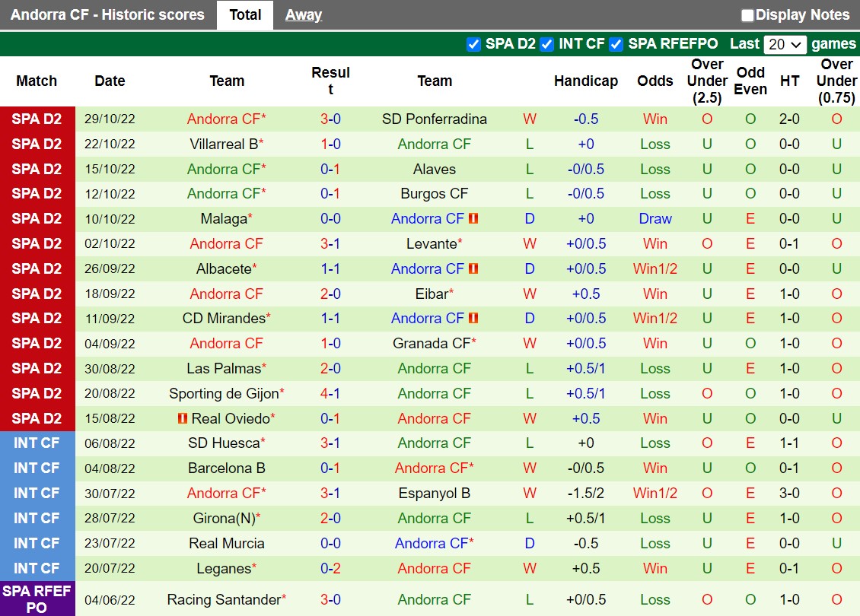Uncheck the INT CF filter checkbox
The width and height of the screenshot is (860, 616).
point(546,44)
